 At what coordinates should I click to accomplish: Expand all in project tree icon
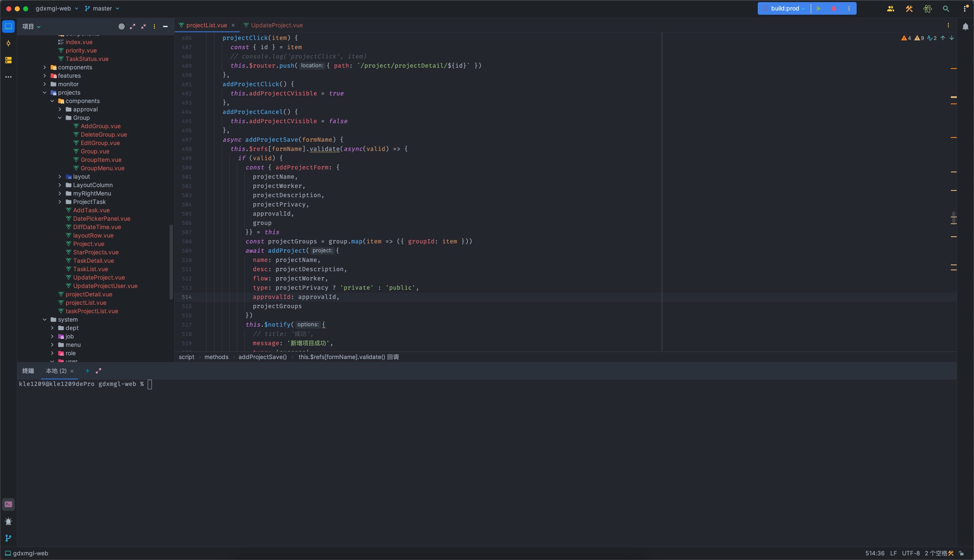point(133,26)
